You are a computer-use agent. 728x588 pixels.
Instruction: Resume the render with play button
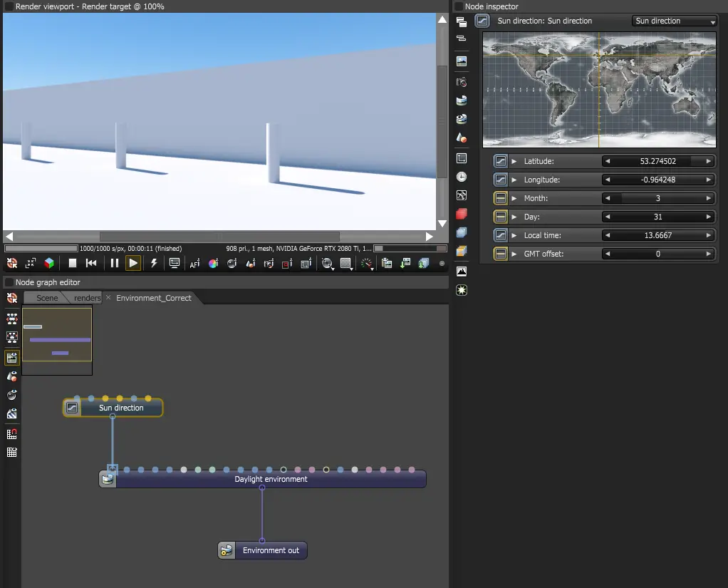pyautogui.click(x=133, y=263)
